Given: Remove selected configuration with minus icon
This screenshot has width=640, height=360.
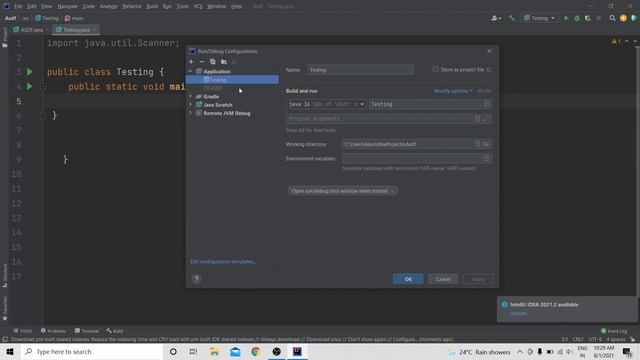Looking at the screenshot, I should pyautogui.click(x=202, y=62).
